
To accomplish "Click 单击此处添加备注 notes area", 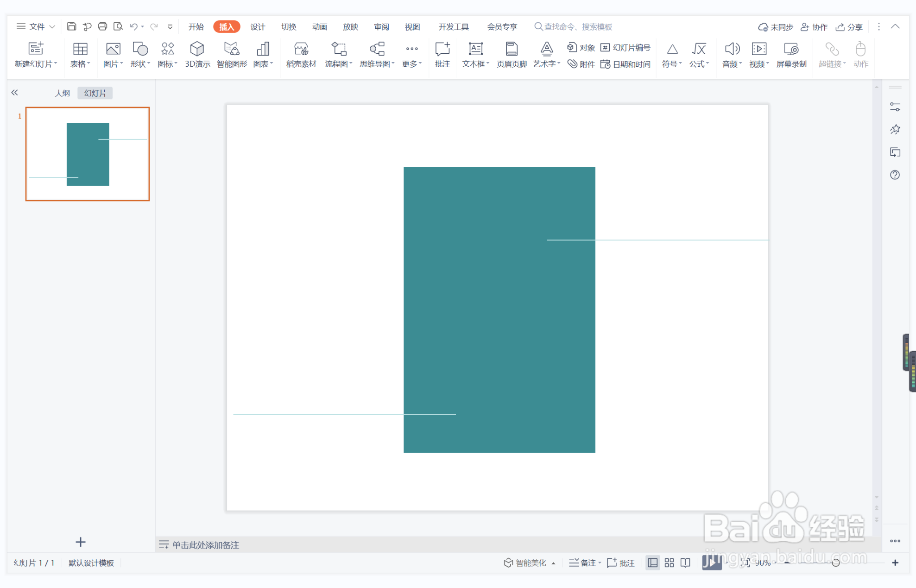I will pos(205,545).
